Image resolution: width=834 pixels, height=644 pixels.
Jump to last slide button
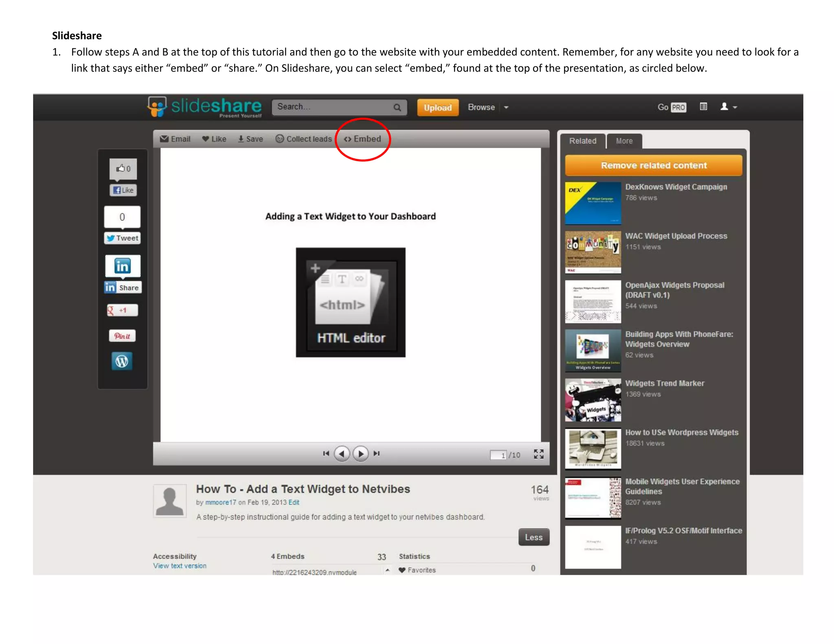377,453
